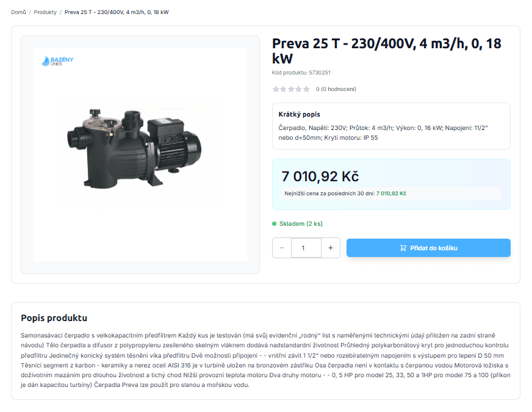
Task: Decrease quantity with the minus stepper
Action: pos(281,248)
